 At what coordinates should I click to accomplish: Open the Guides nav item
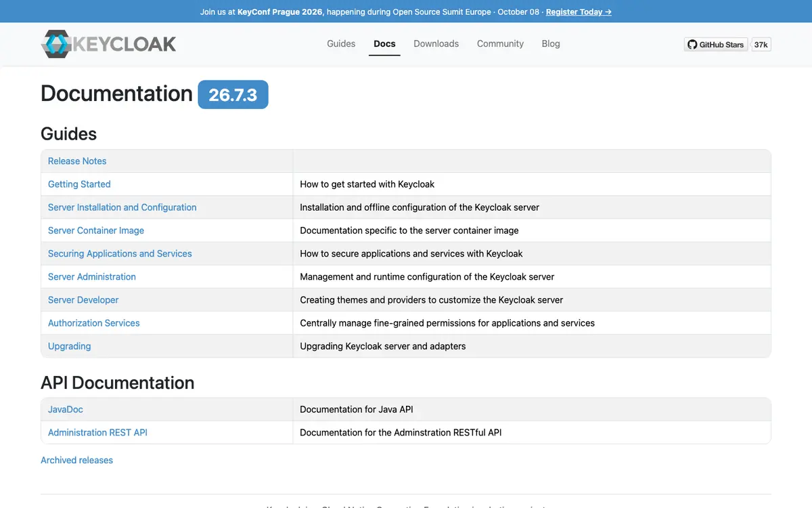(x=341, y=43)
